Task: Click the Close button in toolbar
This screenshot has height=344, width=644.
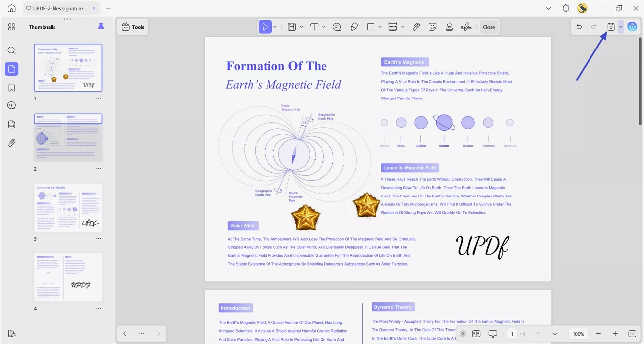Action: (489, 27)
